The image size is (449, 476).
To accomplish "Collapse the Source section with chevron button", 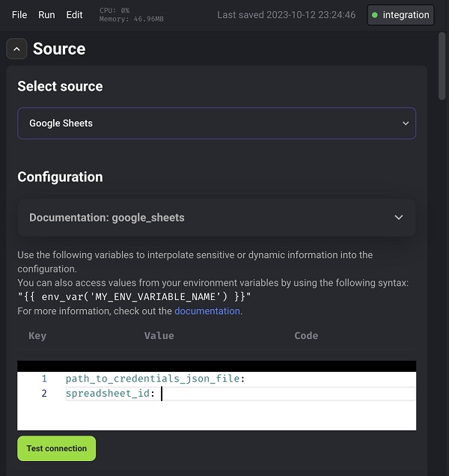I will pyautogui.click(x=16, y=49).
